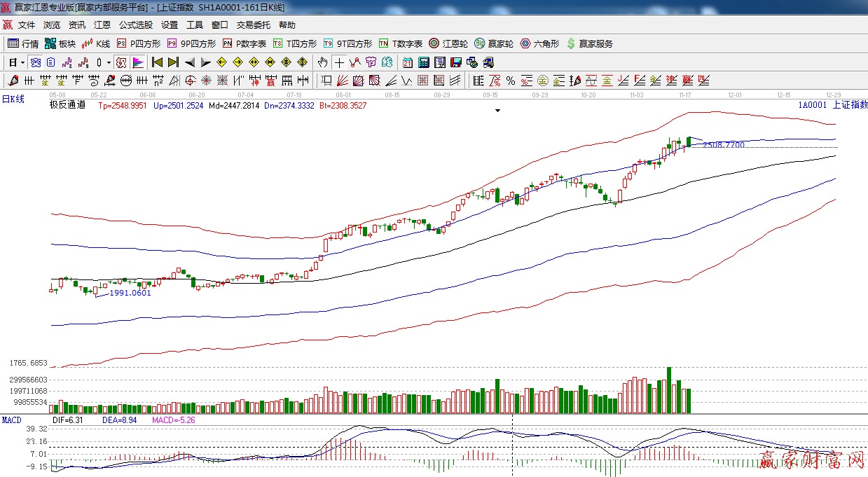Open the calculator icon in toolbar
868x477 pixels.
(423, 62)
